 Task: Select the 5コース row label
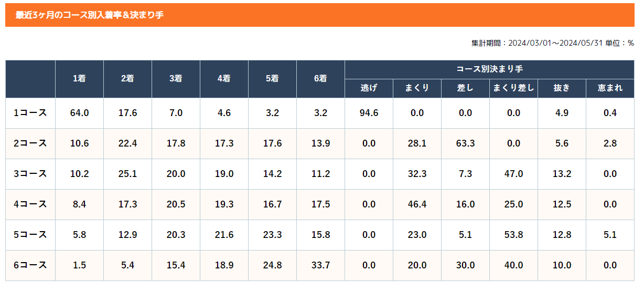click(x=30, y=235)
